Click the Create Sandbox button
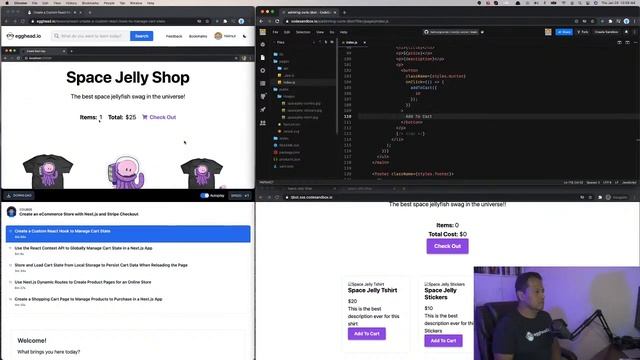Viewport: 640px width, 360px height. tap(607, 32)
